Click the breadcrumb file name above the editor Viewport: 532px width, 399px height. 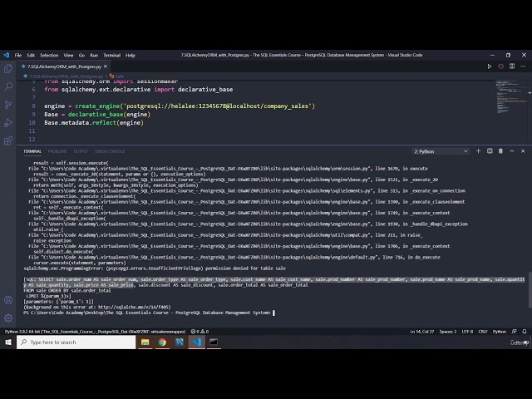[66, 76]
